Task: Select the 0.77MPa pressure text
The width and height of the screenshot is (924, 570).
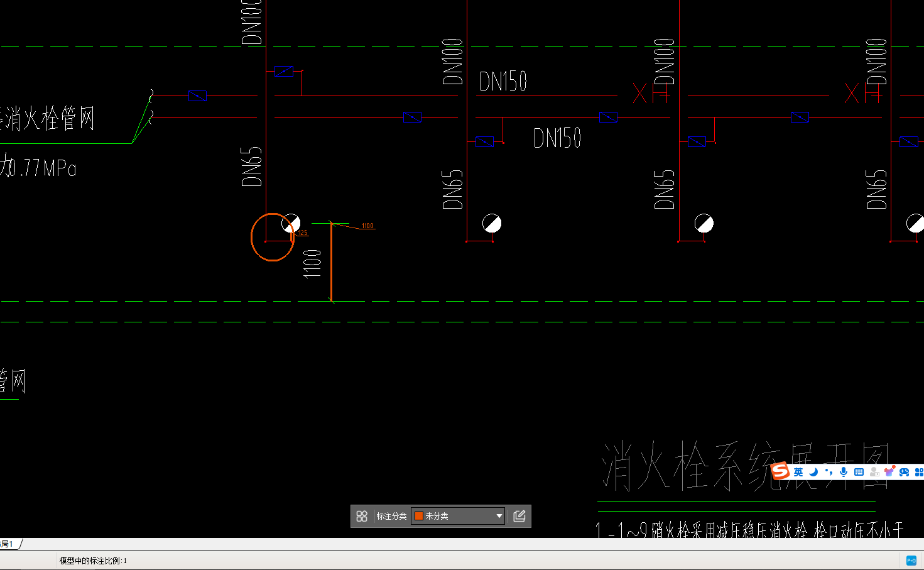Action: [x=41, y=168]
